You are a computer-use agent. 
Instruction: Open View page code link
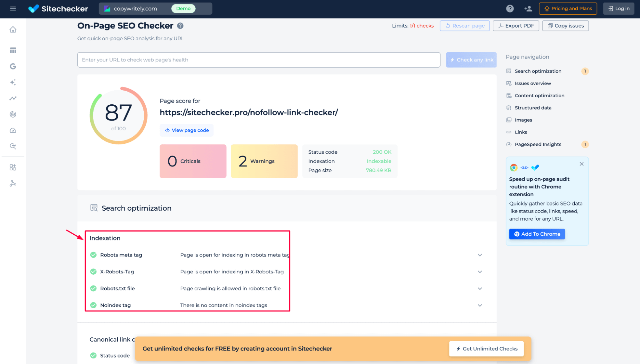(187, 130)
